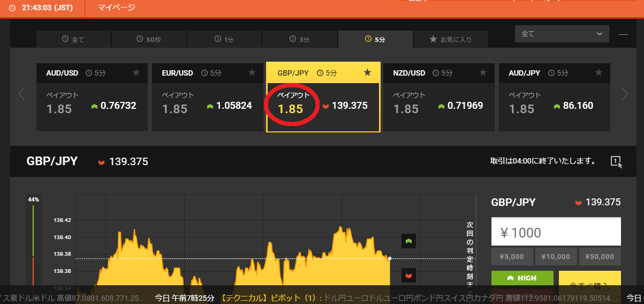Open the お気に入り favorites tab
The width and height of the screenshot is (644, 304).
[x=450, y=39]
